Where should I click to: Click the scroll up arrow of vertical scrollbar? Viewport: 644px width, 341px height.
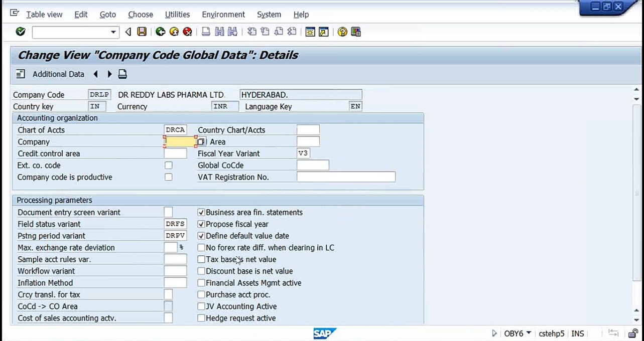(636, 90)
